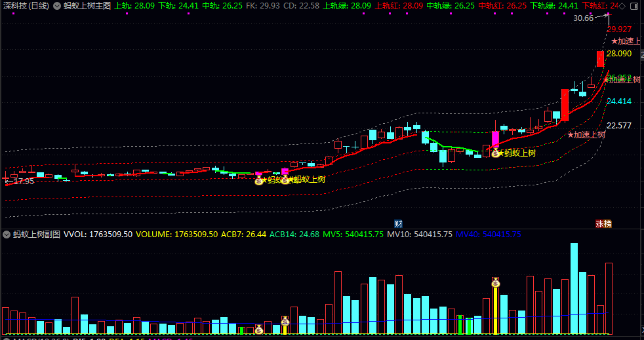
Task: Click the ACB7: 26.44 readout
Action: pos(243,235)
